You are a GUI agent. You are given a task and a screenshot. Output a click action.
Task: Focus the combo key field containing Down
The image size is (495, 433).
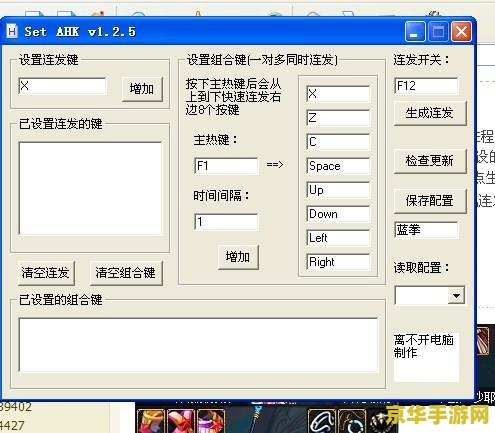click(338, 214)
